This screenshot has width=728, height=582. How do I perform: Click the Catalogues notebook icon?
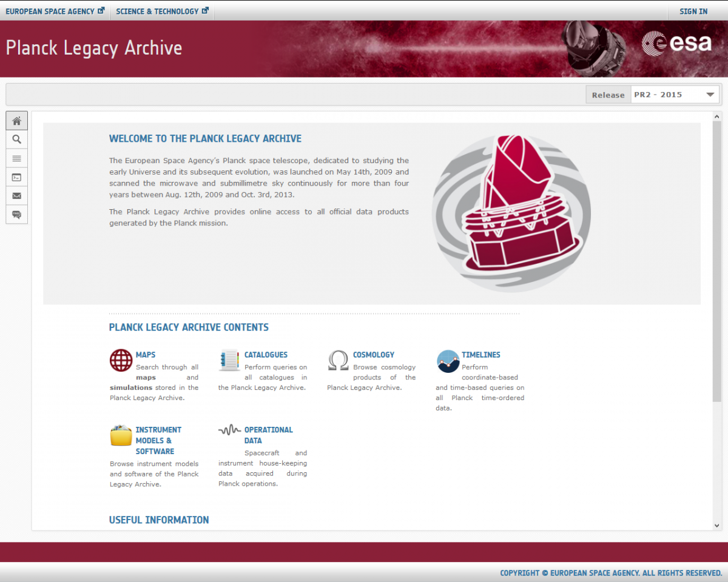(x=230, y=360)
